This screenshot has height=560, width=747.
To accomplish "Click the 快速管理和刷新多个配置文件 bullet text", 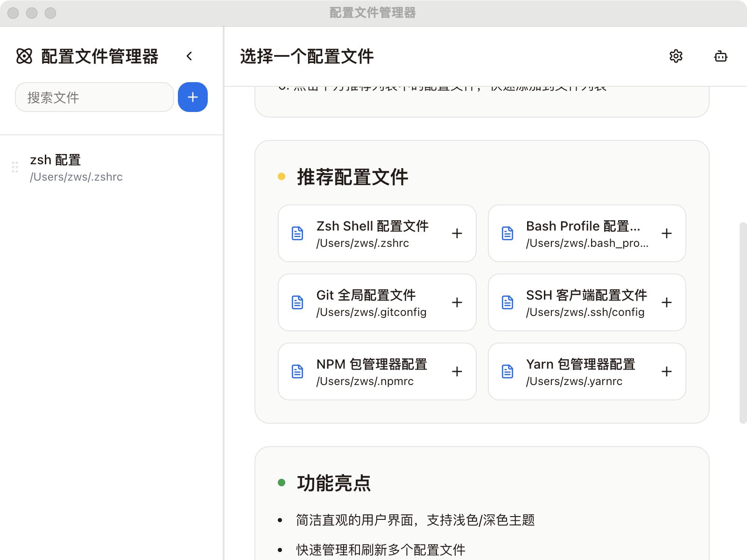I will pyautogui.click(x=381, y=550).
